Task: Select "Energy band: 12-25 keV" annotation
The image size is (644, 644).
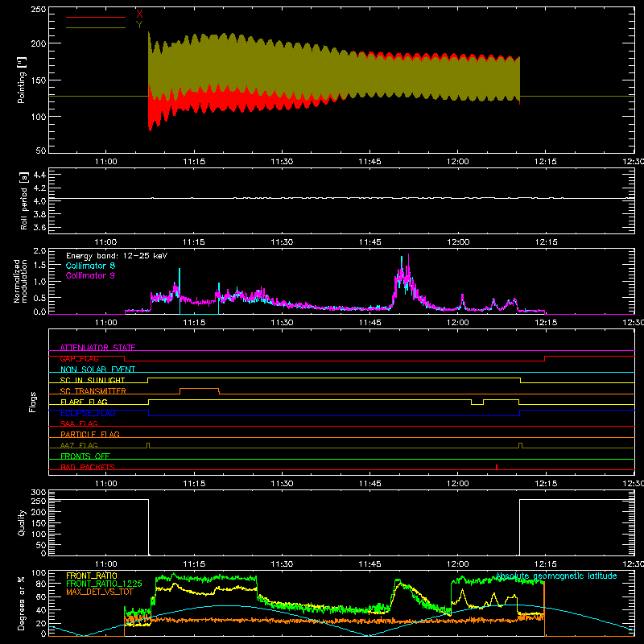Action: tap(117, 256)
